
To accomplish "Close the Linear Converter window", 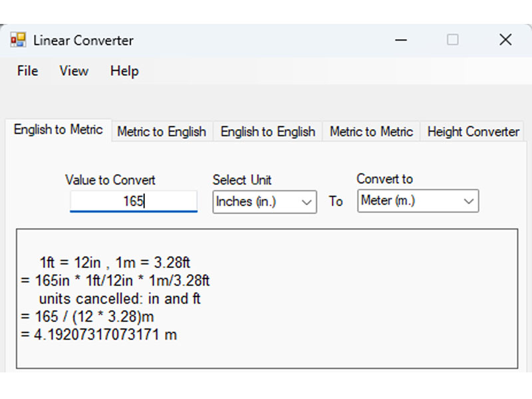I will coord(505,40).
